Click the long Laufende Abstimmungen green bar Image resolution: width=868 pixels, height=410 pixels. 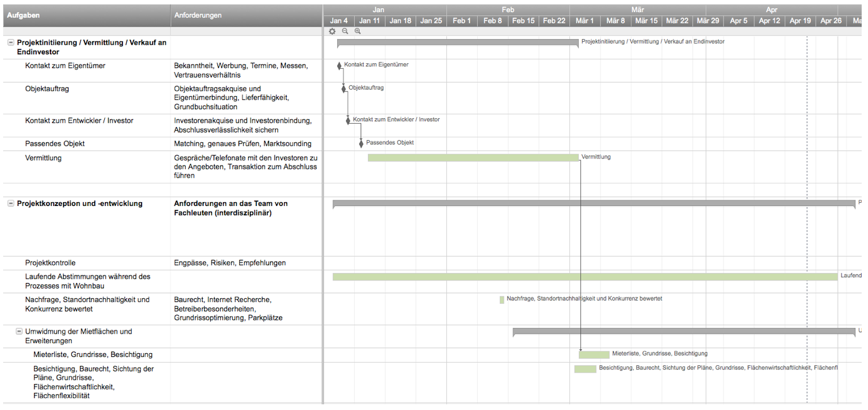(568, 276)
